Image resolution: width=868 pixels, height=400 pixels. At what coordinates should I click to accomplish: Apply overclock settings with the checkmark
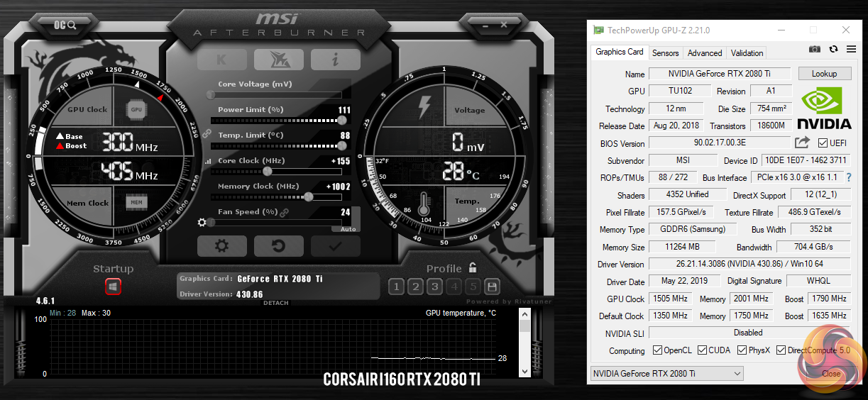335,246
